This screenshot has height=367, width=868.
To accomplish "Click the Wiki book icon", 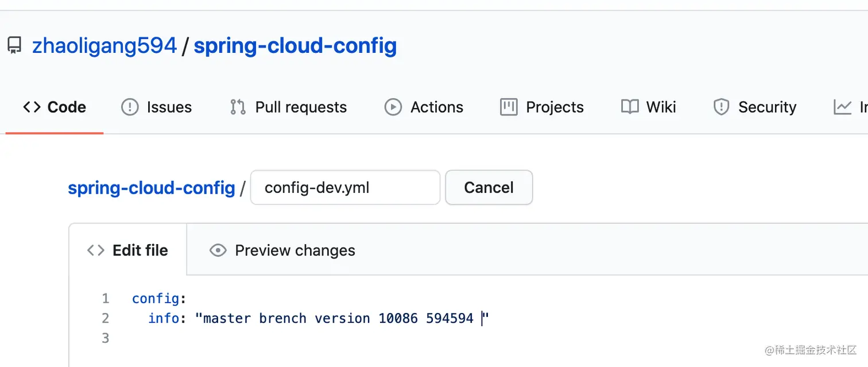I will [630, 107].
